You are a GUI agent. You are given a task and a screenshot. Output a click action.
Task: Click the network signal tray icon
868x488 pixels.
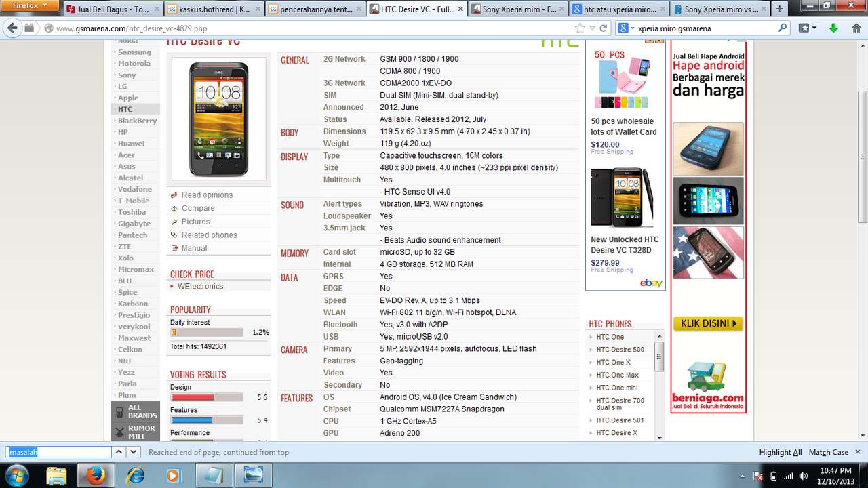tap(790, 476)
